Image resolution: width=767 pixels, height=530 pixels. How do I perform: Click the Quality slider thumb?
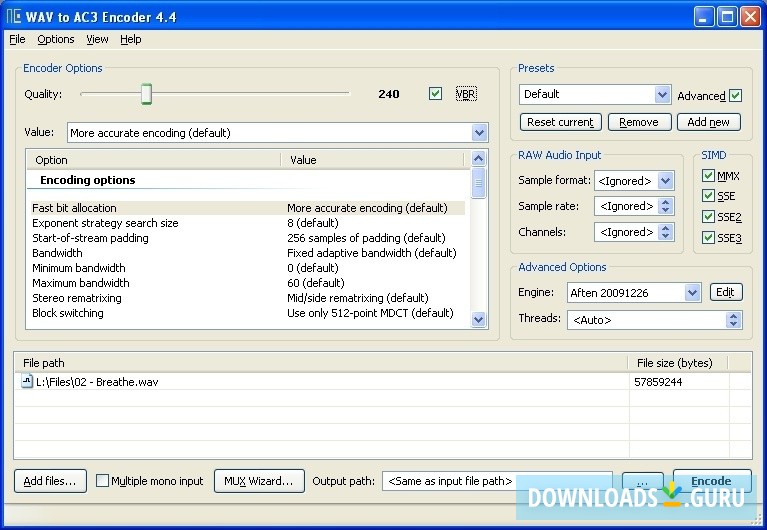pos(146,93)
